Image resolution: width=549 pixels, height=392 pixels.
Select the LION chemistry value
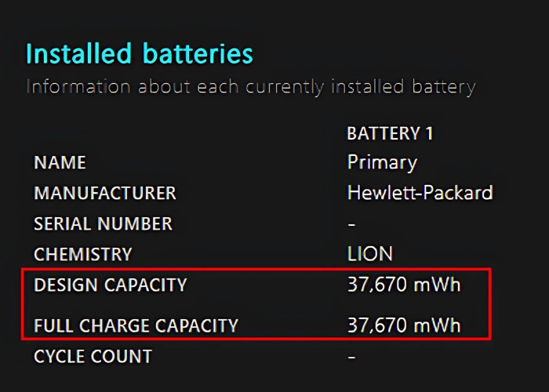pyautogui.click(x=370, y=254)
